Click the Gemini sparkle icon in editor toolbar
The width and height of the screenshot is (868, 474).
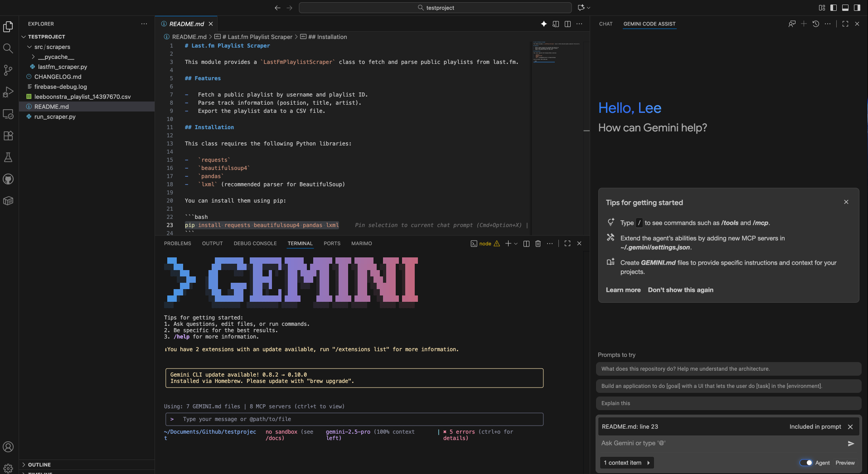[543, 24]
